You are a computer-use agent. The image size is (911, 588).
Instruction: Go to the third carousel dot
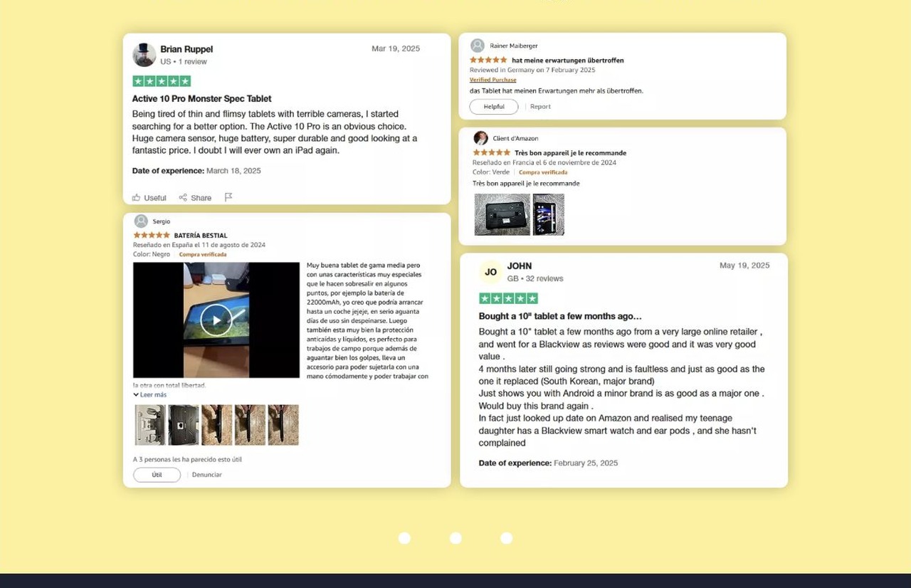[x=506, y=538]
